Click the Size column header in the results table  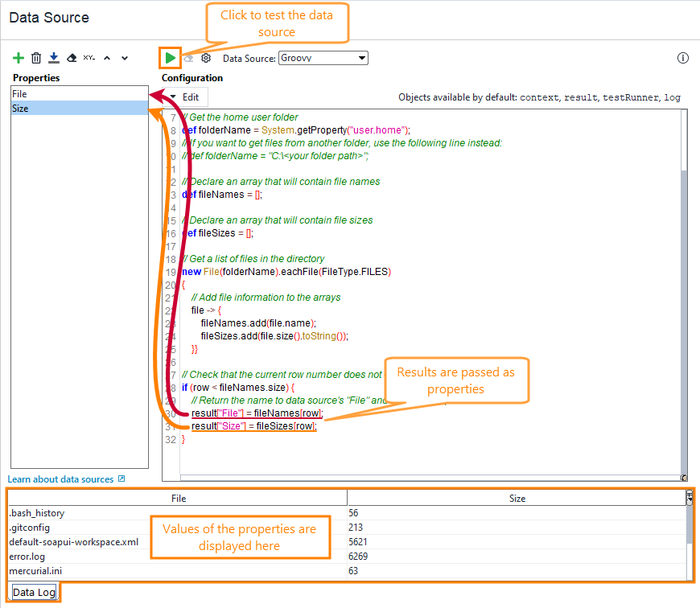click(517, 499)
